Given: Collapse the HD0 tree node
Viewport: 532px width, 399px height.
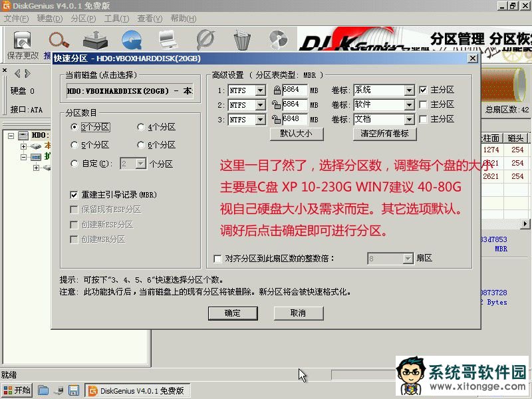Looking at the screenshot, I should pos(11,136).
